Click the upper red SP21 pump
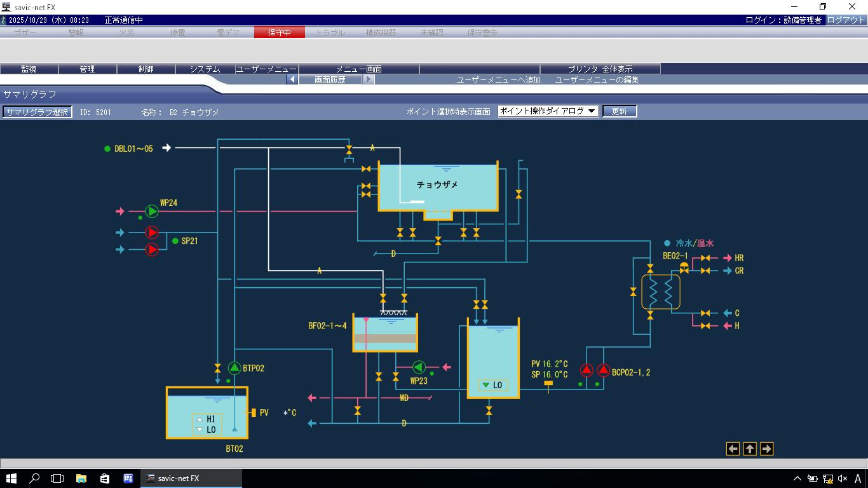Image resolution: width=868 pixels, height=488 pixels. (x=152, y=233)
